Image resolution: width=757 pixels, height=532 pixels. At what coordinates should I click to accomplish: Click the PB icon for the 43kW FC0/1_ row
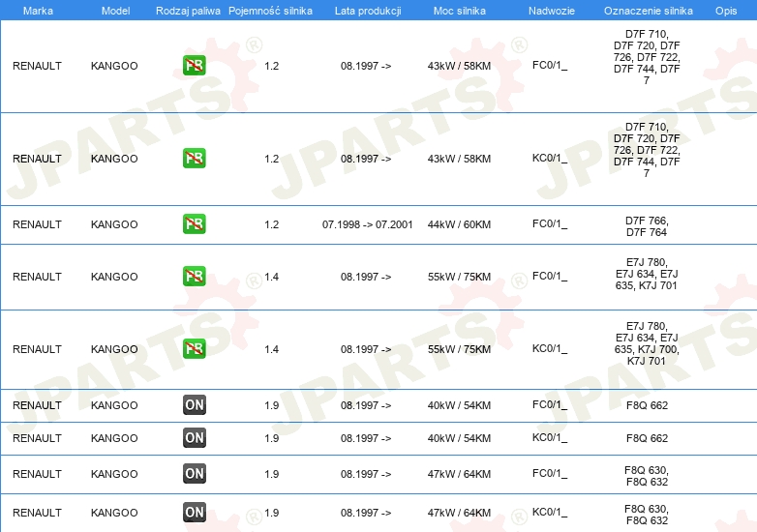pos(194,66)
